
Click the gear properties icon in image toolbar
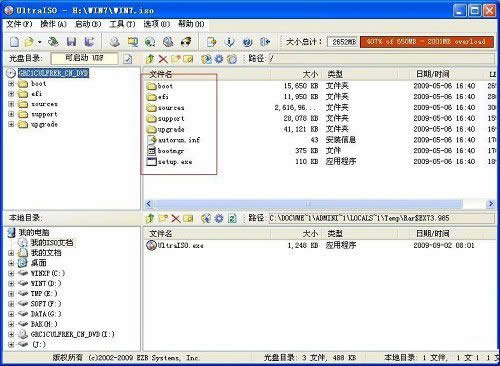[x=219, y=59]
